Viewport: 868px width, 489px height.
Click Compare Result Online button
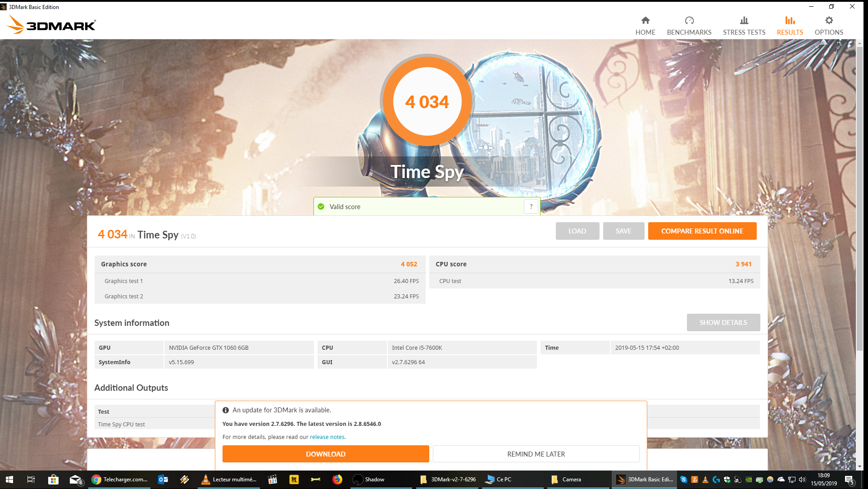point(702,231)
